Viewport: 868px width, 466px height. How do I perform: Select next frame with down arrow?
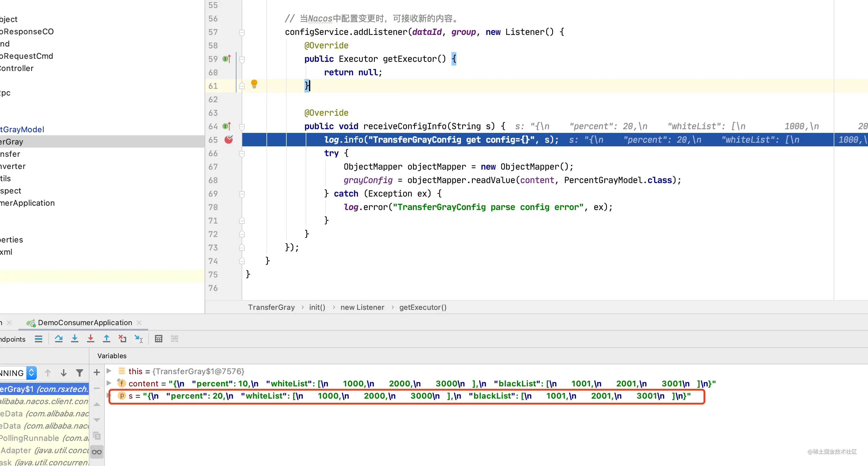pyautogui.click(x=64, y=373)
